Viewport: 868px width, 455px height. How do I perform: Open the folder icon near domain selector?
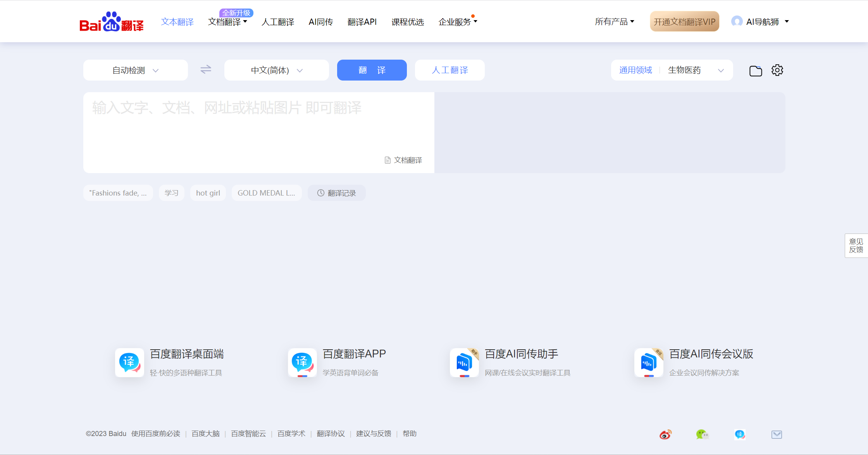pyautogui.click(x=755, y=70)
